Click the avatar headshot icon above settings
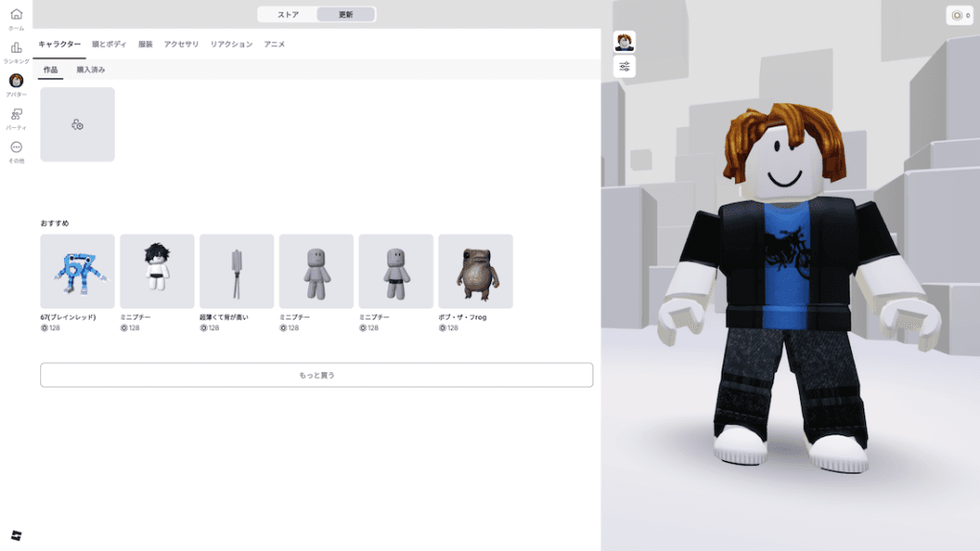The image size is (980, 551). (x=624, y=42)
